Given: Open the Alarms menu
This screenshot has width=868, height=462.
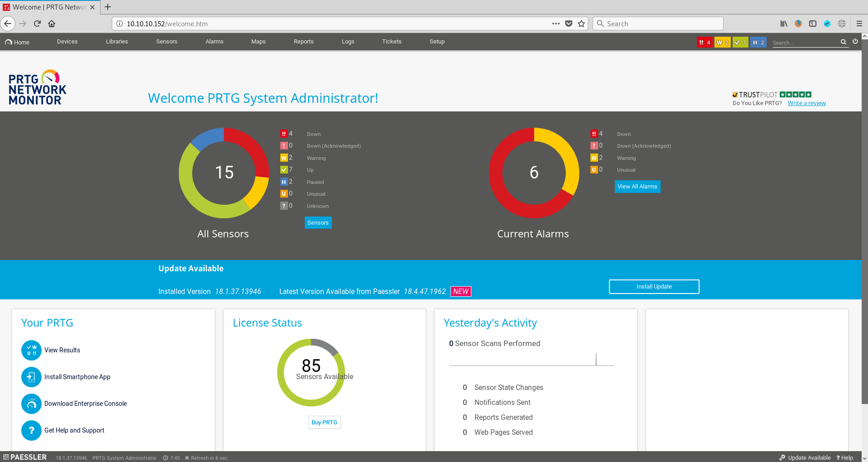Looking at the screenshot, I should [x=214, y=42].
